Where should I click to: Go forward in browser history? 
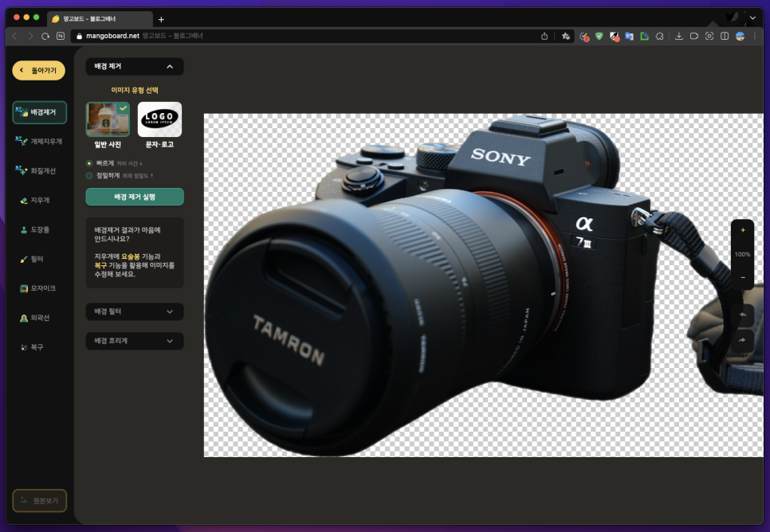(x=30, y=36)
